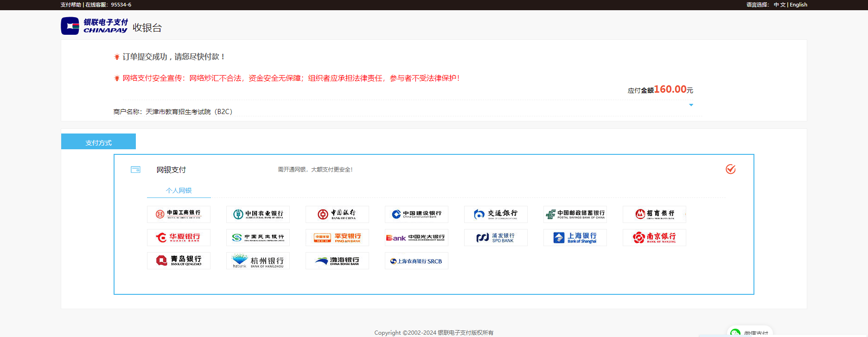This screenshot has height=337, width=868.
Task: Pick the Bank of China logo (中国银行)
Action: (337, 214)
